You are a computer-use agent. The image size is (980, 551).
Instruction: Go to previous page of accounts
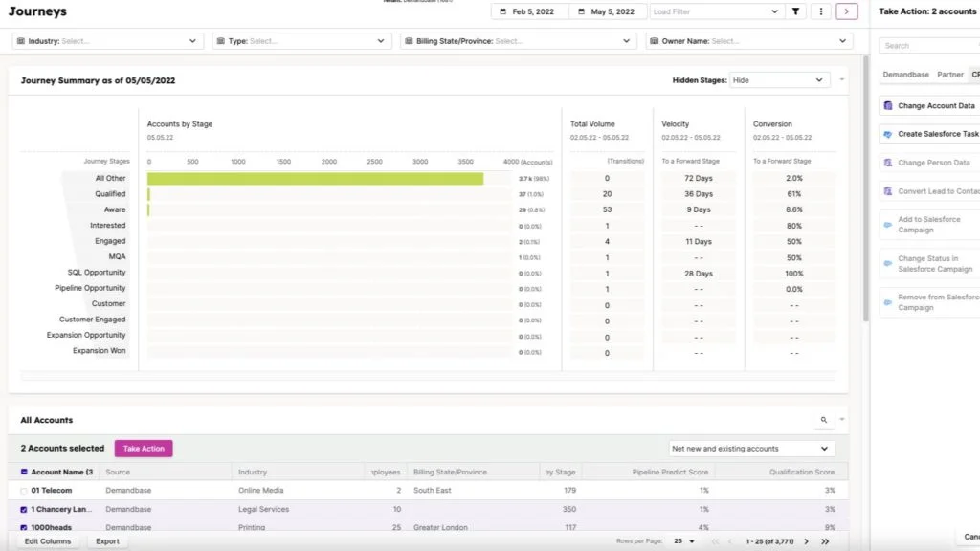coord(729,541)
